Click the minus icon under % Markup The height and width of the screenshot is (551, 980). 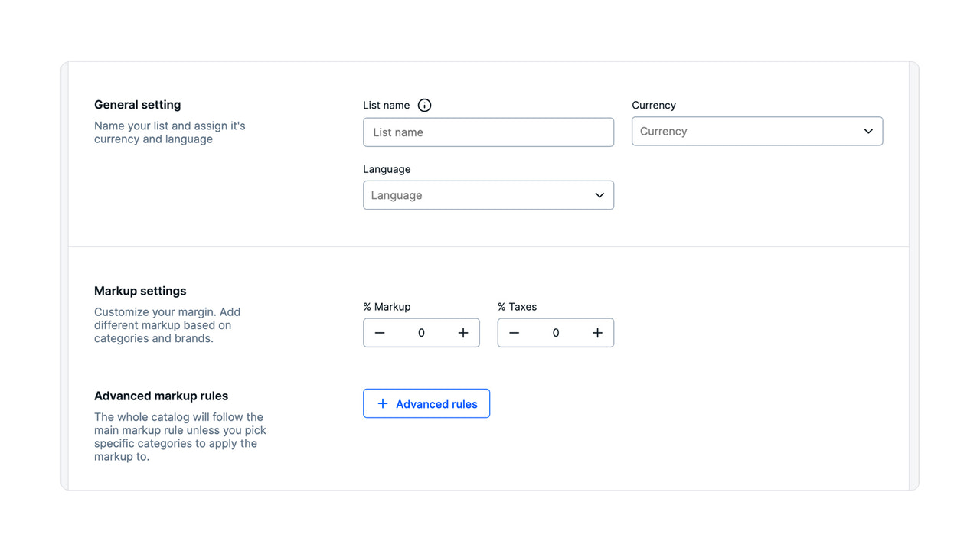(380, 332)
